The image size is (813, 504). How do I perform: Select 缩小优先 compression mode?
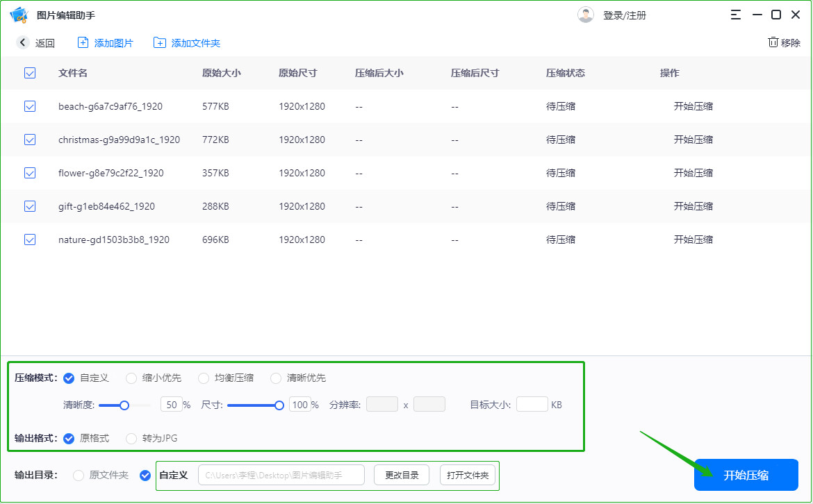(x=131, y=378)
